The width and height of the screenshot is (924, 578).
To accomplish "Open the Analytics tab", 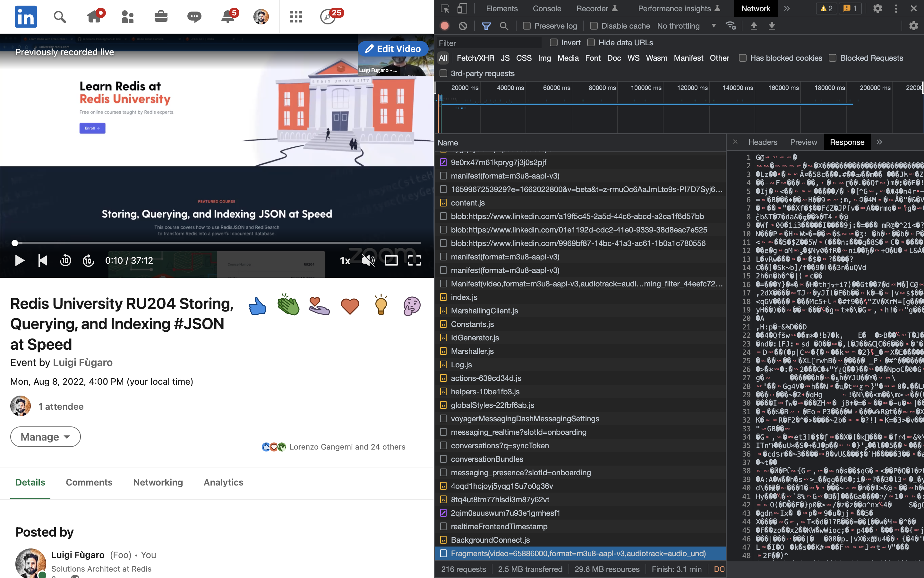I will click(223, 482).
